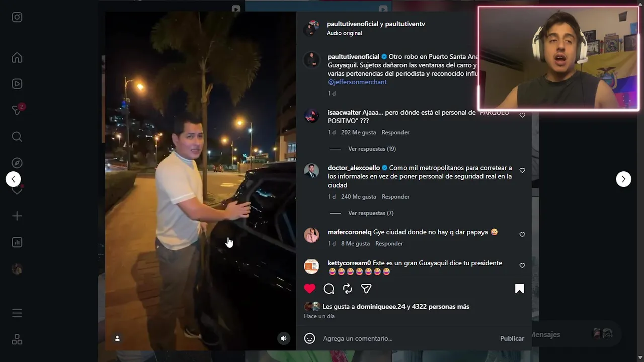This screenshot has height=362, width=644.
Task: Open Reels from the sidebar
Action: click(17, 84)
